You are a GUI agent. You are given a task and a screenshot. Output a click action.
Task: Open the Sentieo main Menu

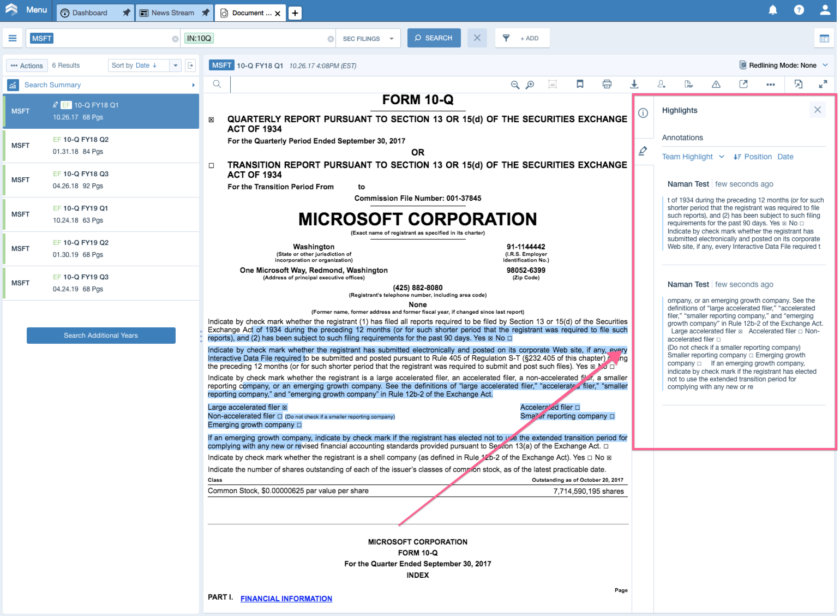pos(26,10)
